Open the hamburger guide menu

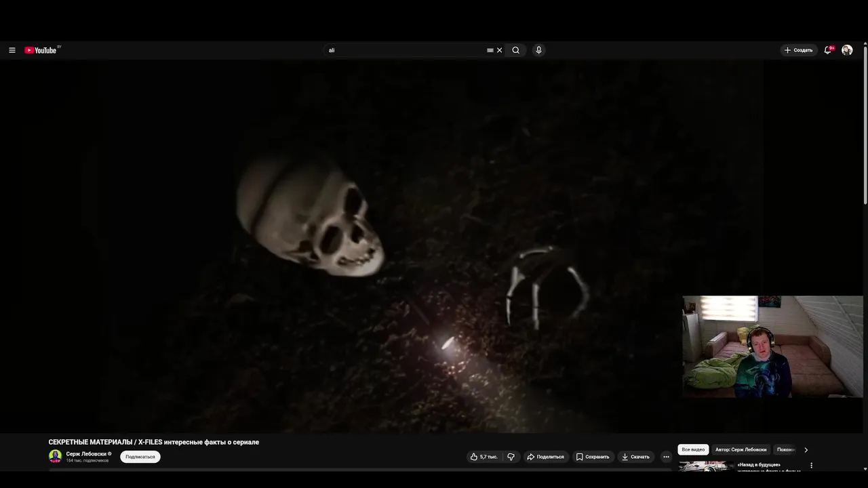[x=12, y=50]
